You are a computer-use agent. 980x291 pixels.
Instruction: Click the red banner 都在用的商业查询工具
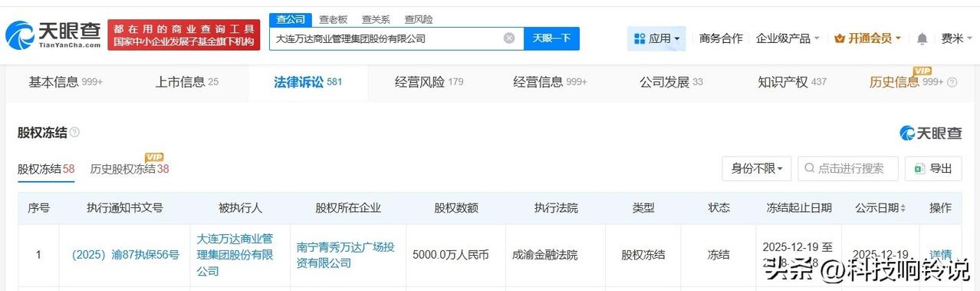point(183,35)
